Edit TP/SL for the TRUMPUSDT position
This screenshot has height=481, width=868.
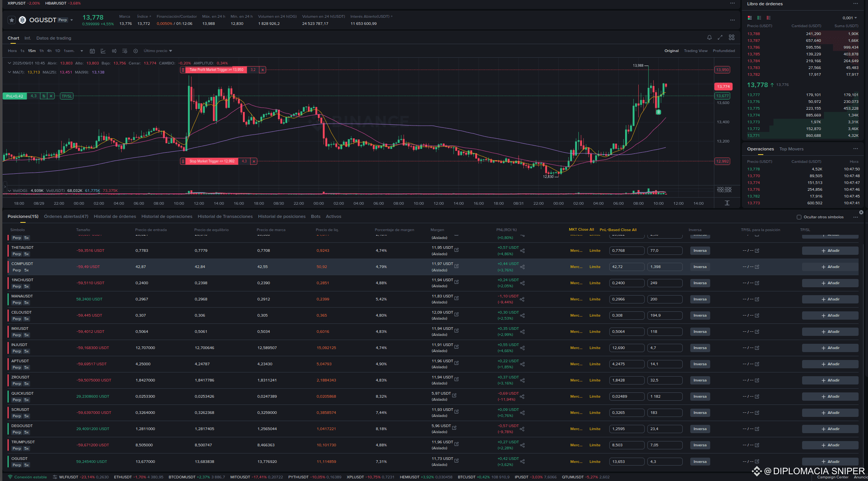click(x=757, y=445)
